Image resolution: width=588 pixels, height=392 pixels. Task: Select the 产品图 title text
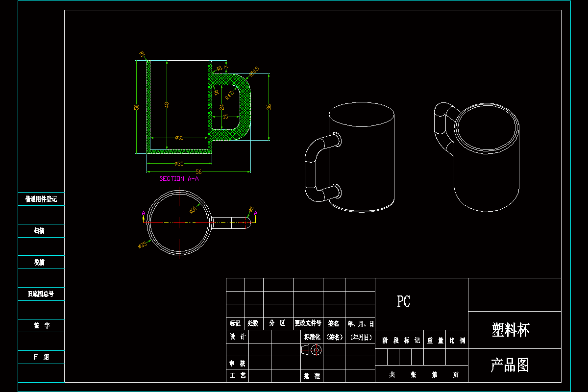(510, 365)
